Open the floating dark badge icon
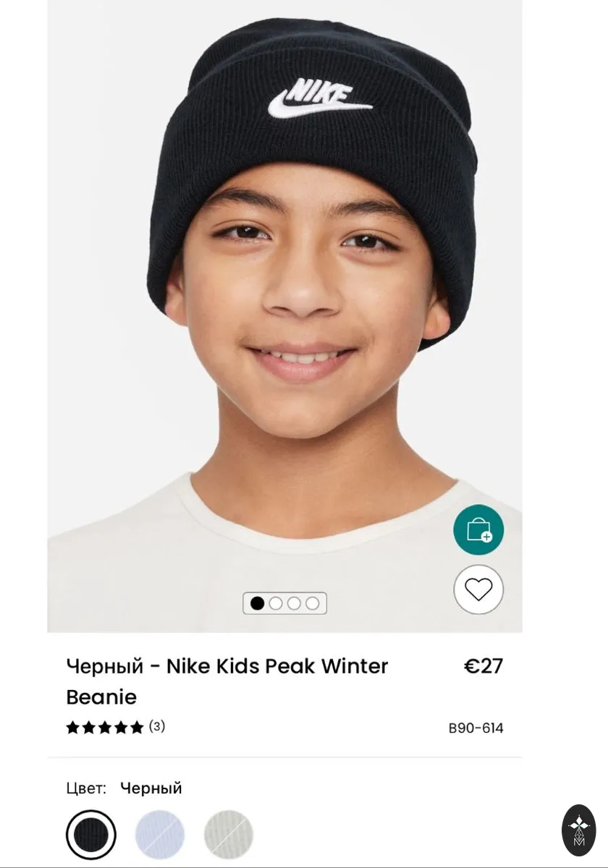 (579, 830)
